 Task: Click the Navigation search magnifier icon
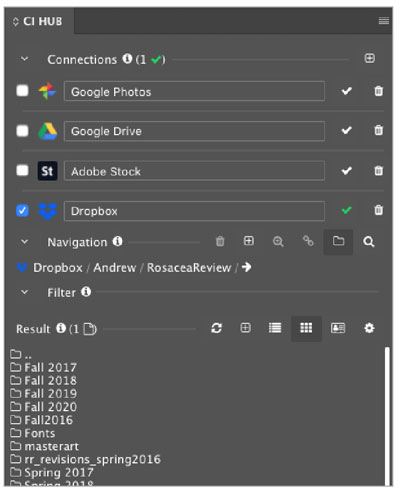[369, 242]
